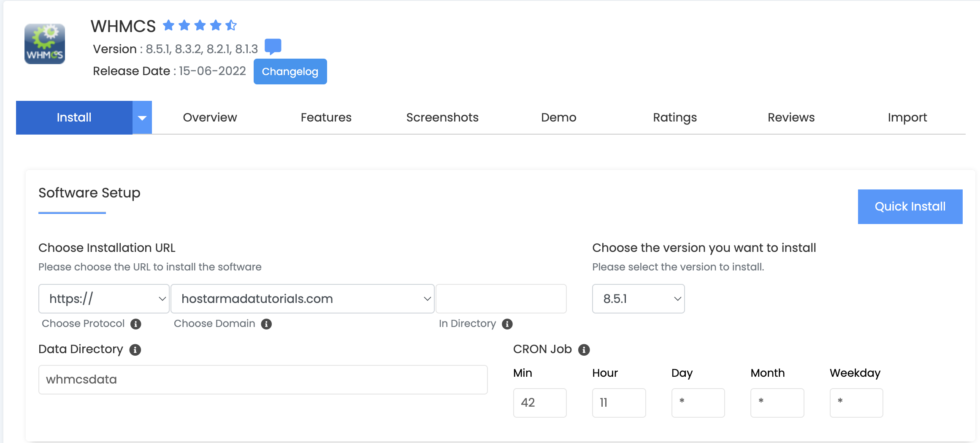This screenshot has height=443, width=980.
Task: Open the Screenshots tab
Action: 442,118
